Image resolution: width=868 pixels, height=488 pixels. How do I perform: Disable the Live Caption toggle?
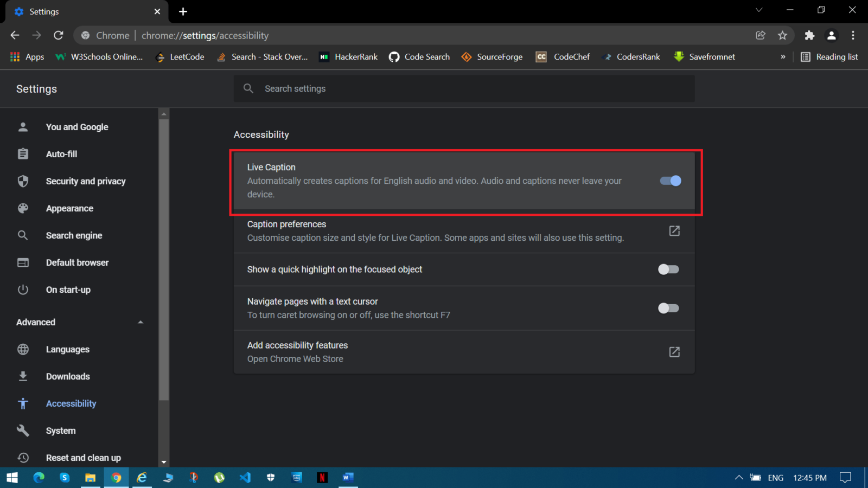(x=670, y=181)
